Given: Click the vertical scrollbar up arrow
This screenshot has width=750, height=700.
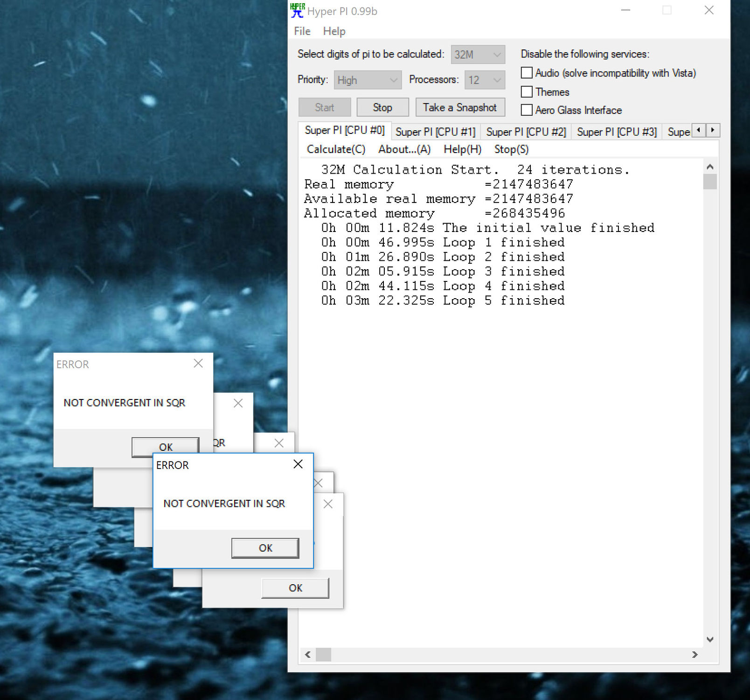Looking at the screenshot, I should click(710, 167).
